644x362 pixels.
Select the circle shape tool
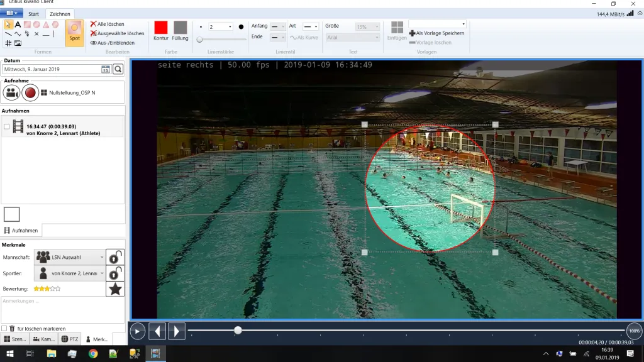tap(36, 25)
